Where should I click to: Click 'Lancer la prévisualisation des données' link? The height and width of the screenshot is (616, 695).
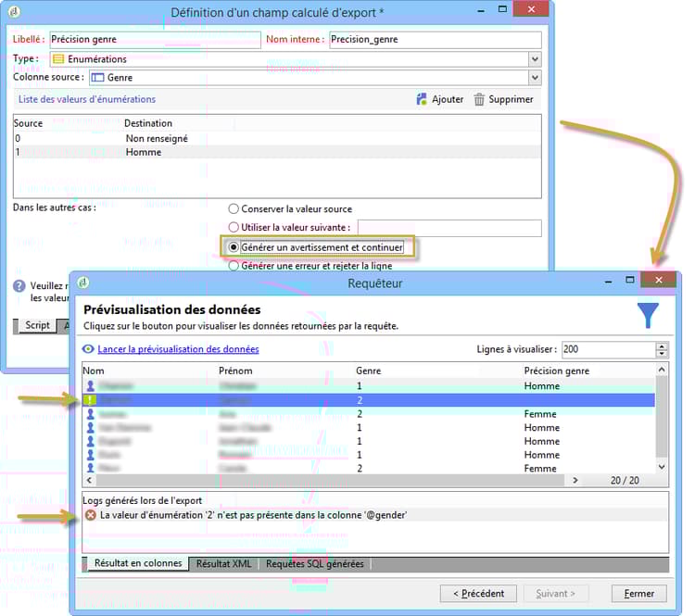[178, 349]
